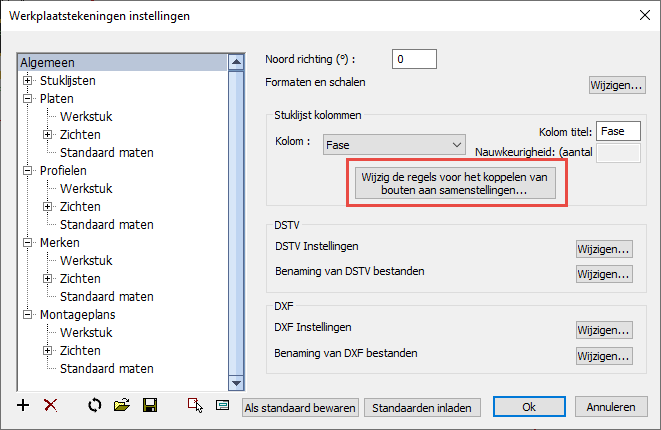Click the Standaarden inladen button
Image resolution: width=661 pixels, height=430 pixels.
click(x=422, y=408)
